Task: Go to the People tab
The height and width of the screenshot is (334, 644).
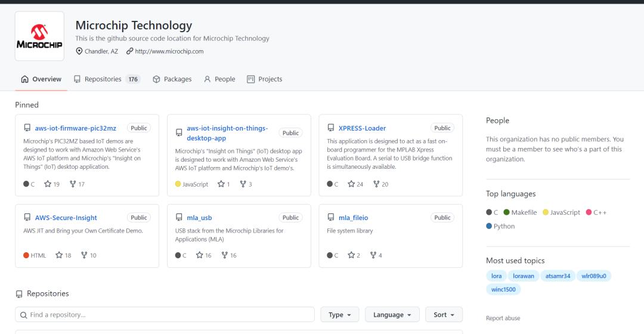Action: [x=219, y=79]
